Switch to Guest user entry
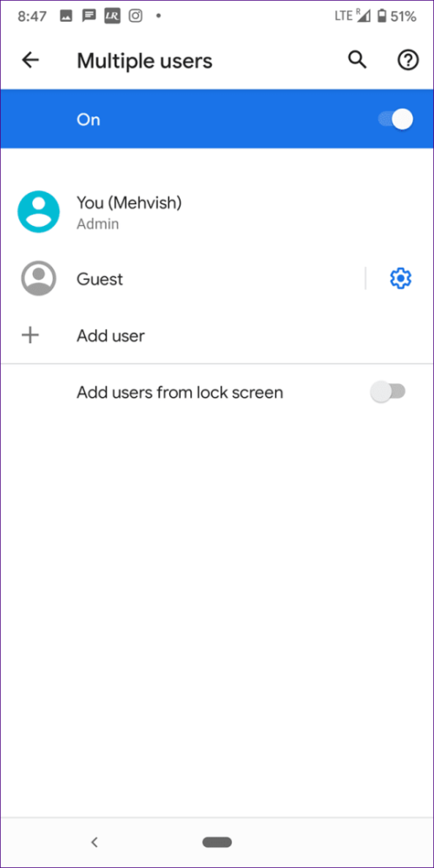Screen dimensions: 434x868 182,278
